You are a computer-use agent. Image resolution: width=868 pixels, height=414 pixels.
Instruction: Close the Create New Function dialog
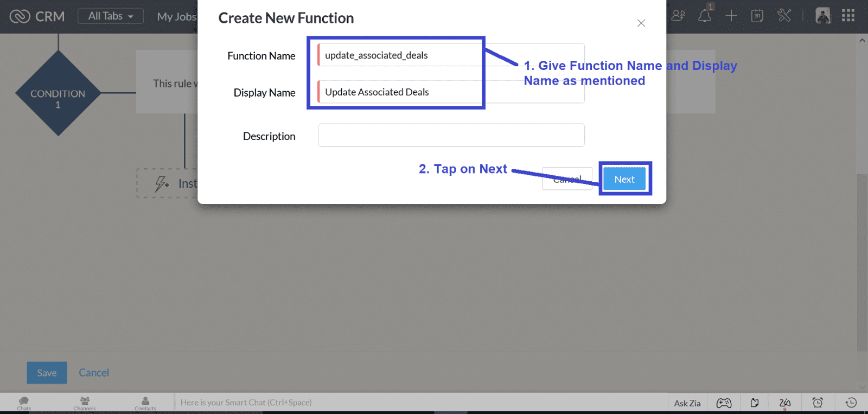641,23
